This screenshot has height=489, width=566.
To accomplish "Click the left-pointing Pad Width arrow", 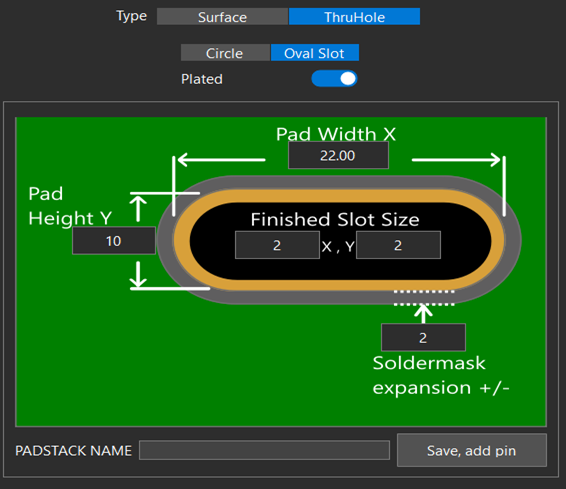I will click(x=221, y=160).
